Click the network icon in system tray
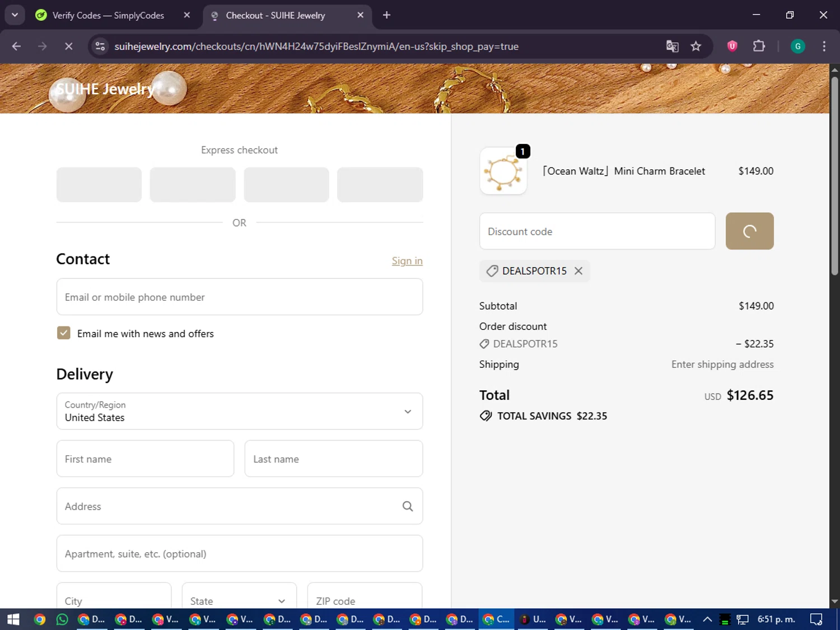Screen dimensions: 840x630 (x=743, y=619)
